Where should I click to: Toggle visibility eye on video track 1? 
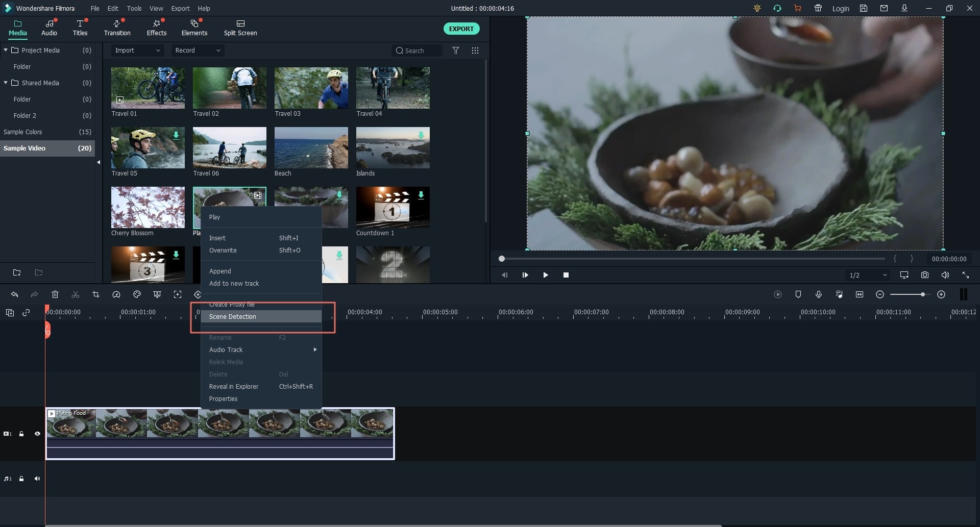(x=37, y=434)
